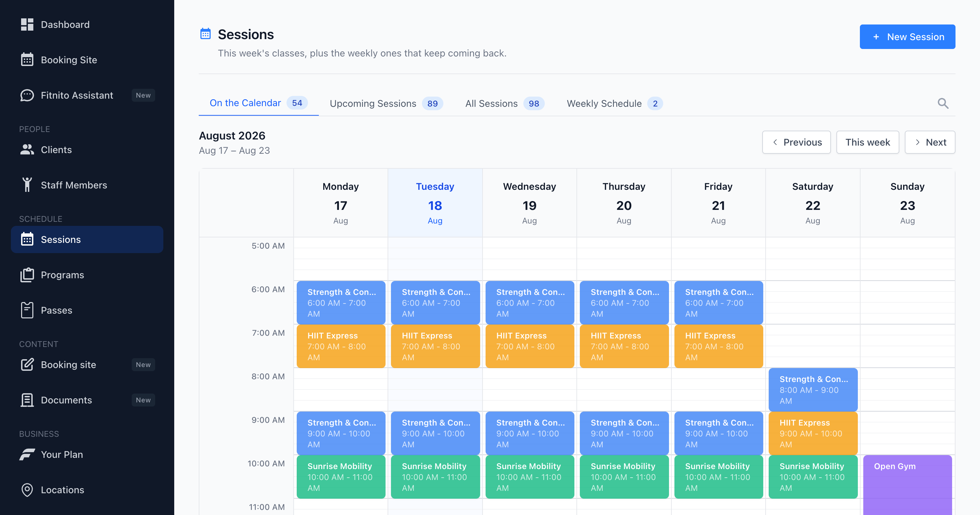Select the Thursday 20 Aug column header

tap(624, 203)
